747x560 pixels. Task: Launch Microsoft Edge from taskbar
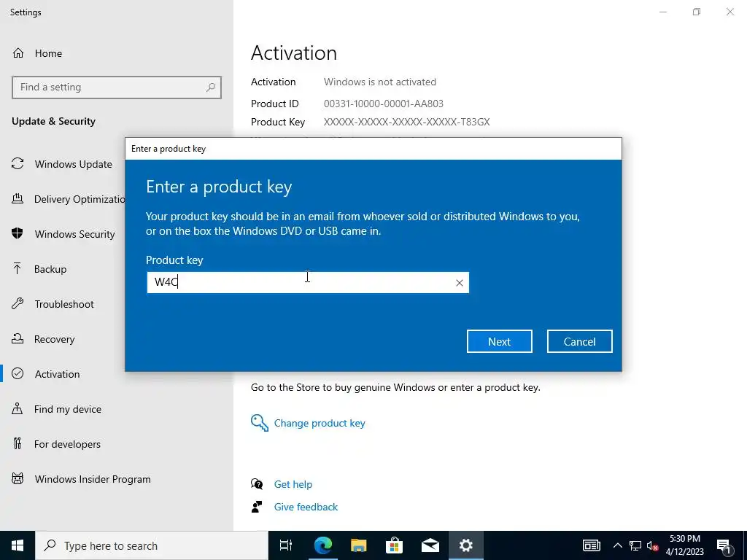click(x=322, y=545)
